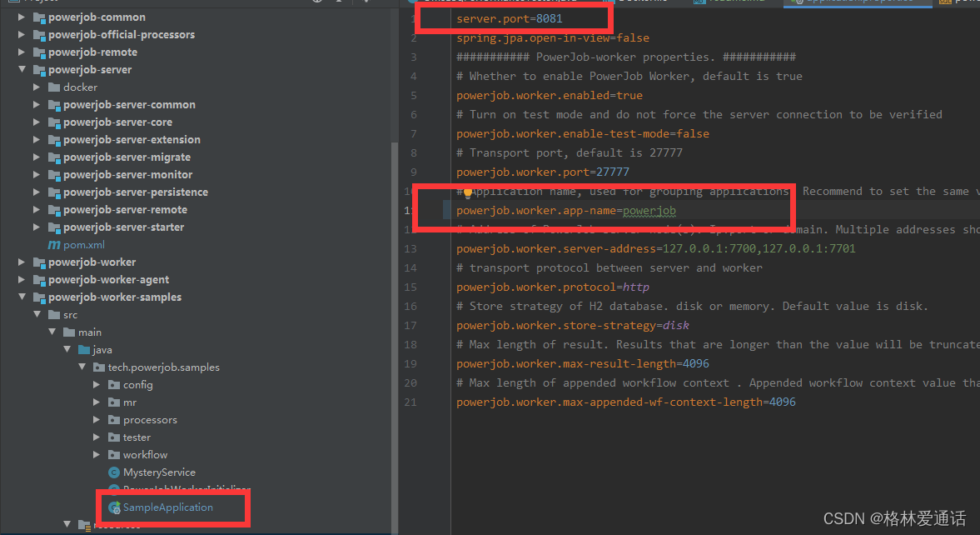Click the powerjob.worker.enabled=true line
The image size is (980, 535).
tap(550, 96)
